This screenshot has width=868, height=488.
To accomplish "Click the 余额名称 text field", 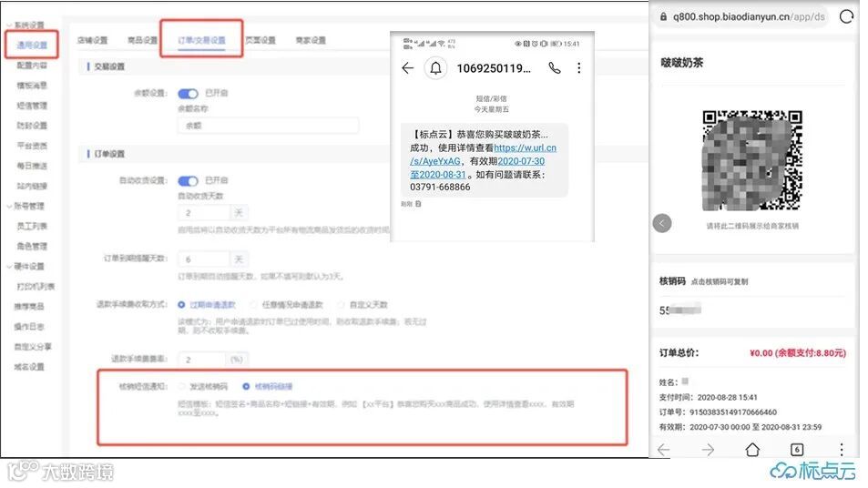I will point(268,126).
